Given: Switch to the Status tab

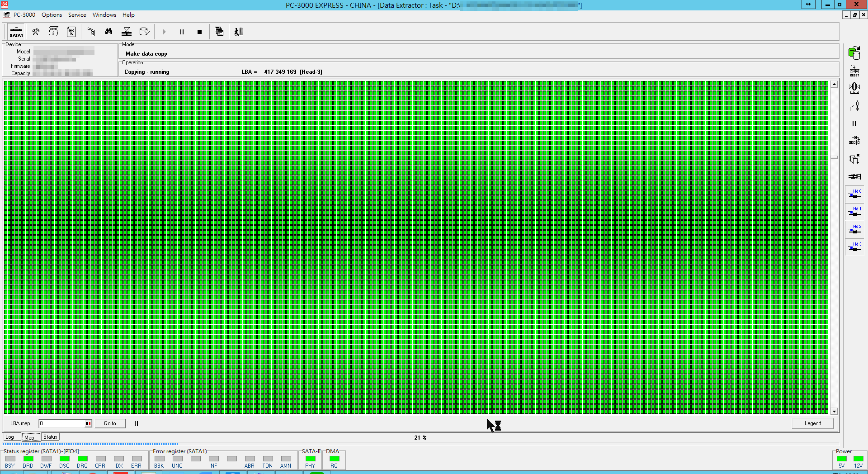Looking at the screenshot, I should (x=50, y=437).
